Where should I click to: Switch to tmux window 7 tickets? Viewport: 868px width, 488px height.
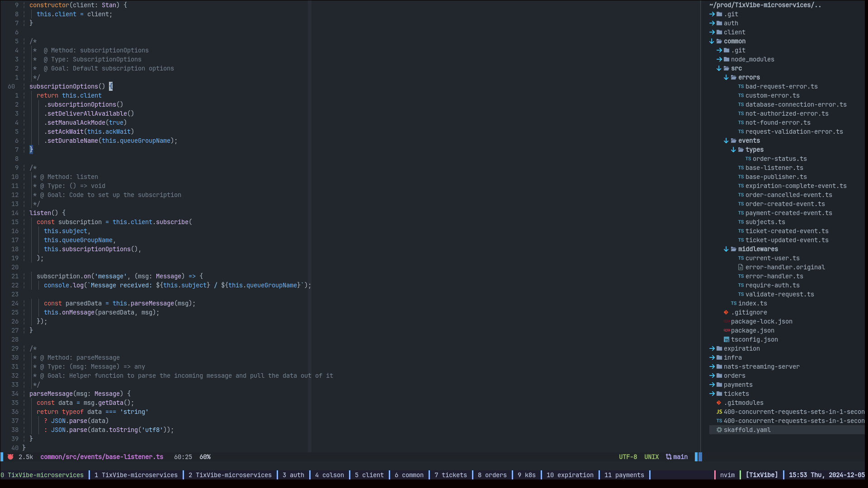coord(450,475)
